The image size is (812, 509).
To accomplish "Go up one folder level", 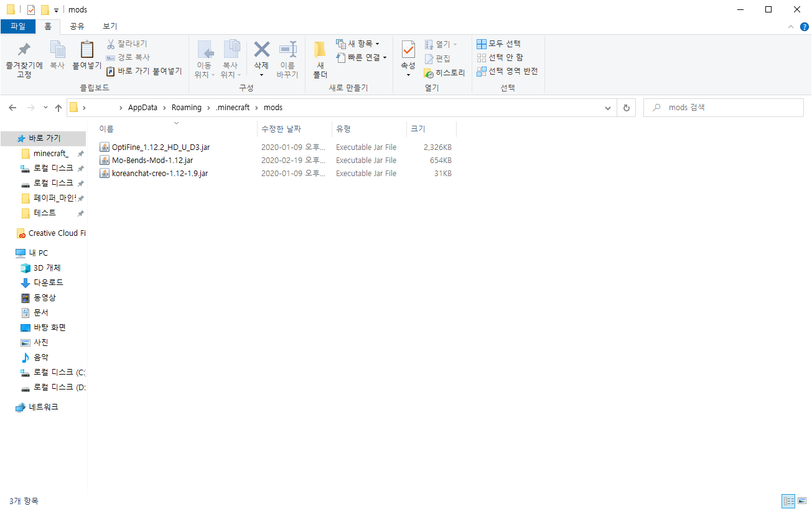I will click(x=58, y=108).
